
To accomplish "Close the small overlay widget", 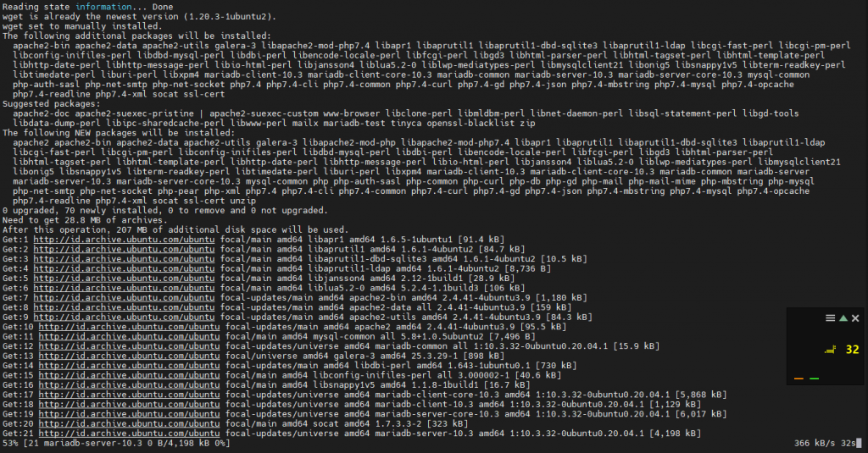I will 854,318.
